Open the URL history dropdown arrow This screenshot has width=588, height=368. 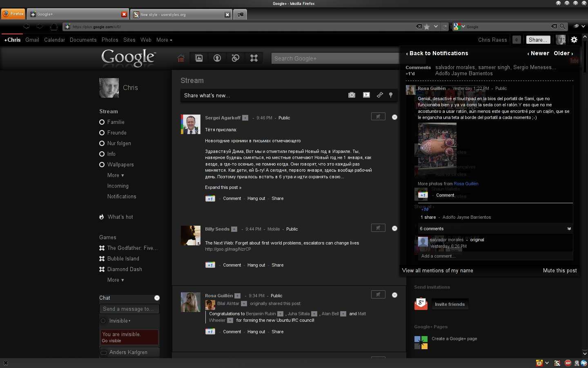(436, 27)
